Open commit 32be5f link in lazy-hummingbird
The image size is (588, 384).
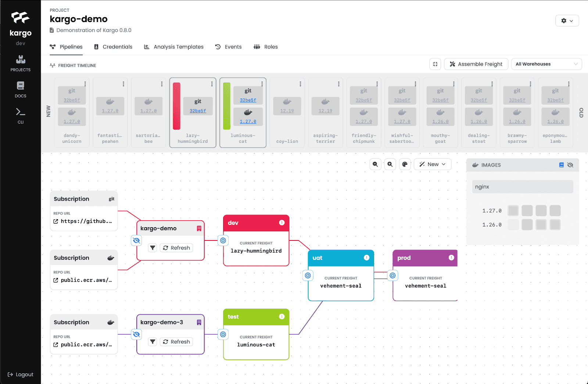[198, 111]
